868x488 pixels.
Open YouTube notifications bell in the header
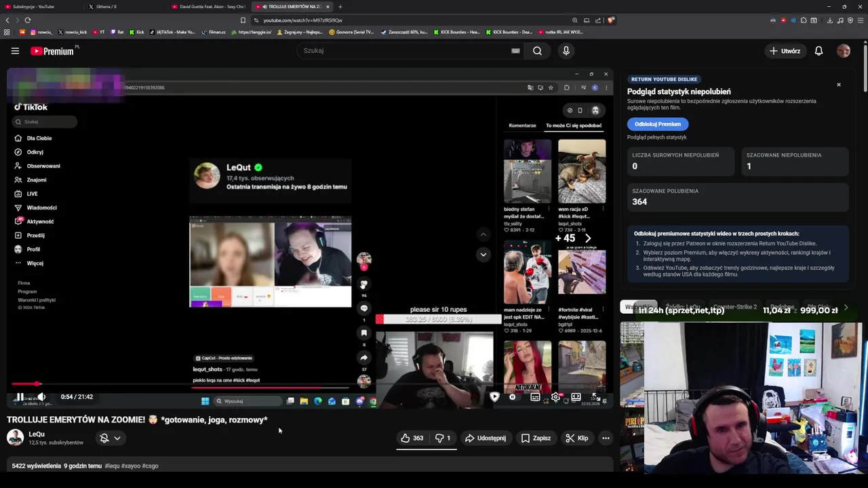coord(818,51)
